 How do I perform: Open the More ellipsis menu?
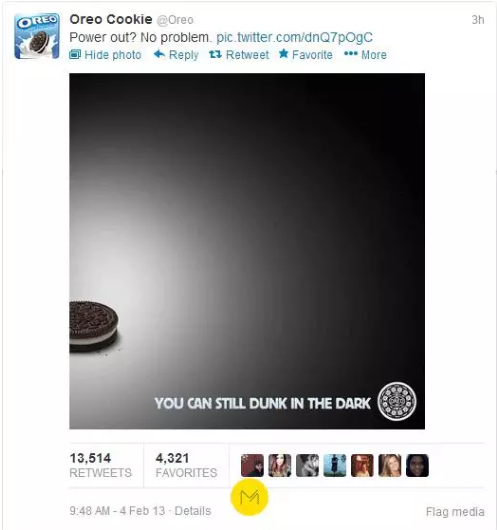pos(365,54)
